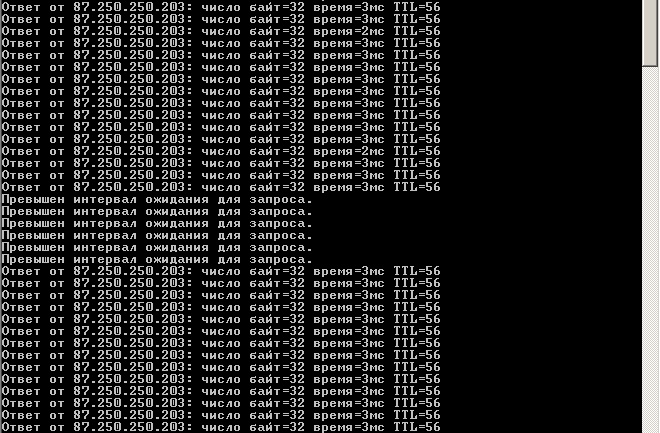Click the bottom-most visible reply line
660x433 pixels.
click(221, 427)
